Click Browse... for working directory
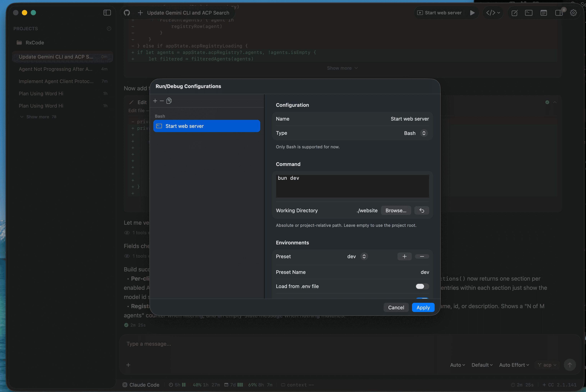 tap(396, 211)
